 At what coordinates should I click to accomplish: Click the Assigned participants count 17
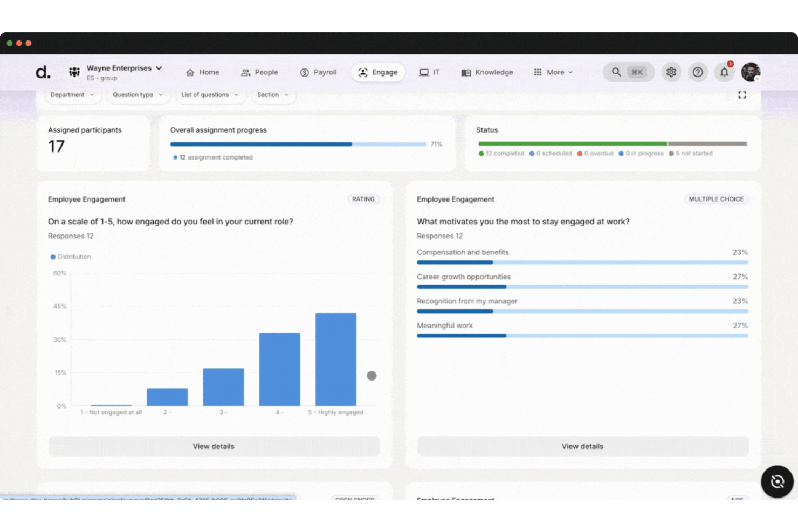click(56, 147)
